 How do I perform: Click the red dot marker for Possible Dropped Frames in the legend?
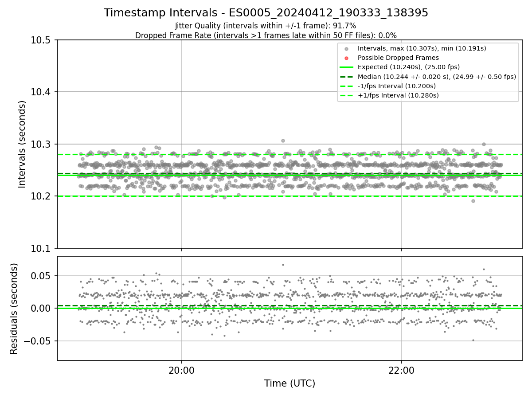pyautogui.click(x=347, y=58)
